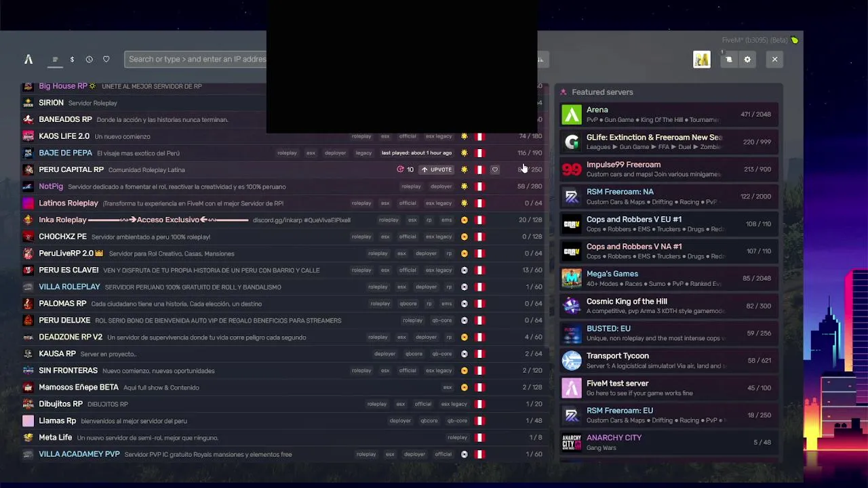The height and width of the screenshot is (488, 868).
Task: Click the gold boost badge on NotPig row
Action: pyautogui.click(x=464, y=186)
